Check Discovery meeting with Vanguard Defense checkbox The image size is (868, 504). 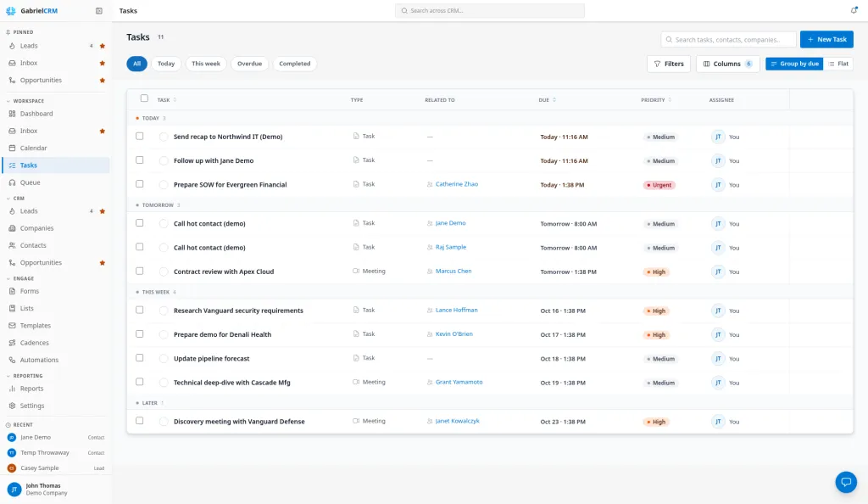point(140,421)
